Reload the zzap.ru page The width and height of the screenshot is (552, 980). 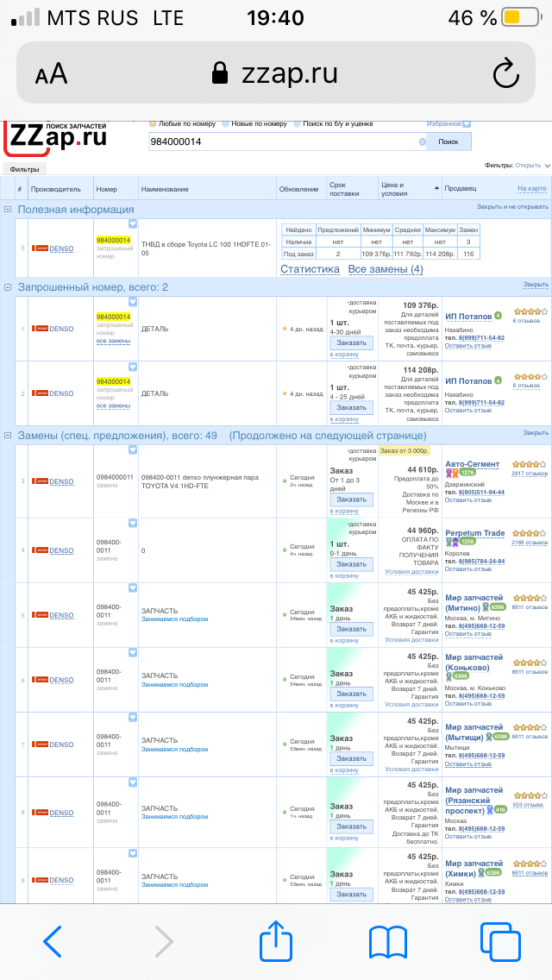click(505, 73)
